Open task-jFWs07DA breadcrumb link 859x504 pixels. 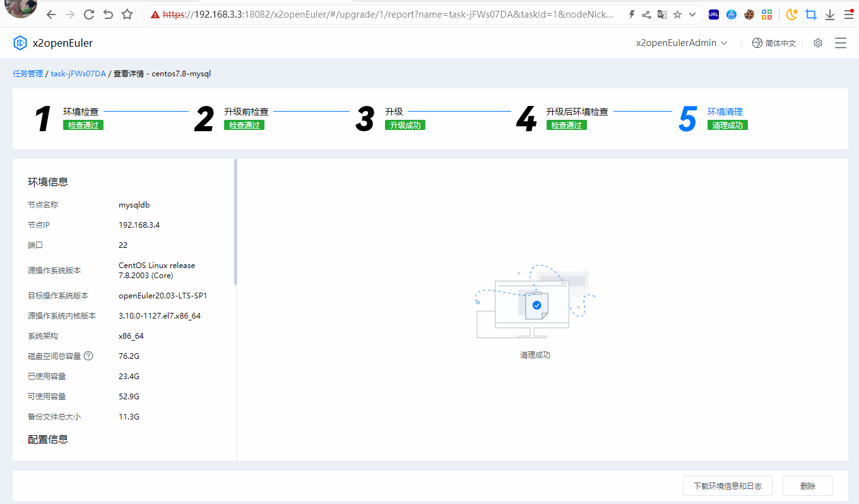(x=78, y=74)
